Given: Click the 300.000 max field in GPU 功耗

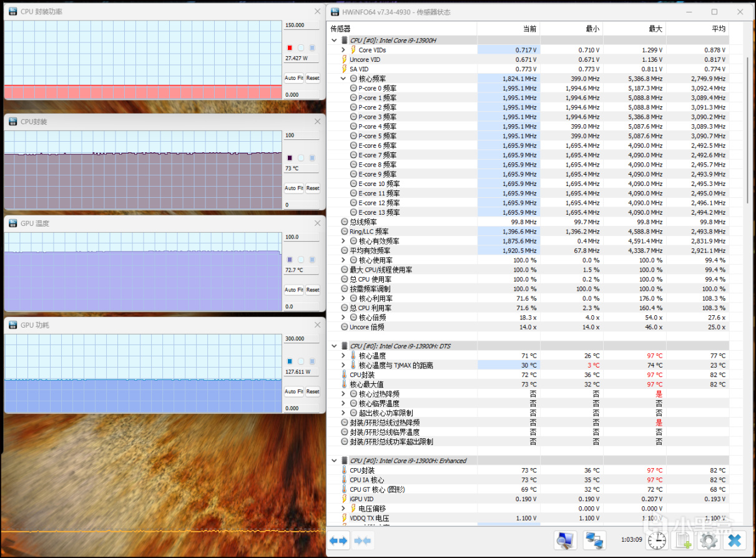Looking at the screenshot, I should pyautogui.click(x=302, y=339).
